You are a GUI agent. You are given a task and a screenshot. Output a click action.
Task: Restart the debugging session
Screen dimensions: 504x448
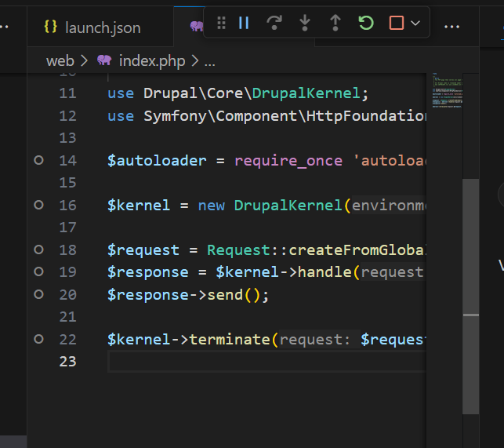point(366,23)
